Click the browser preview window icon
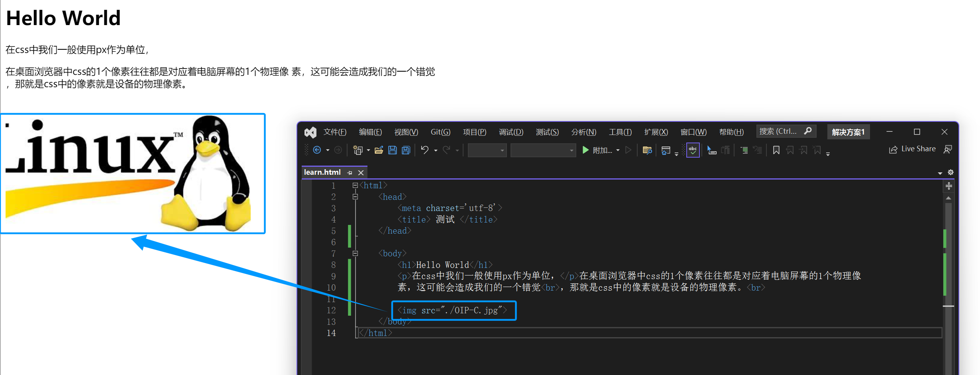This screenshot has width=980, height=375. 666,150
